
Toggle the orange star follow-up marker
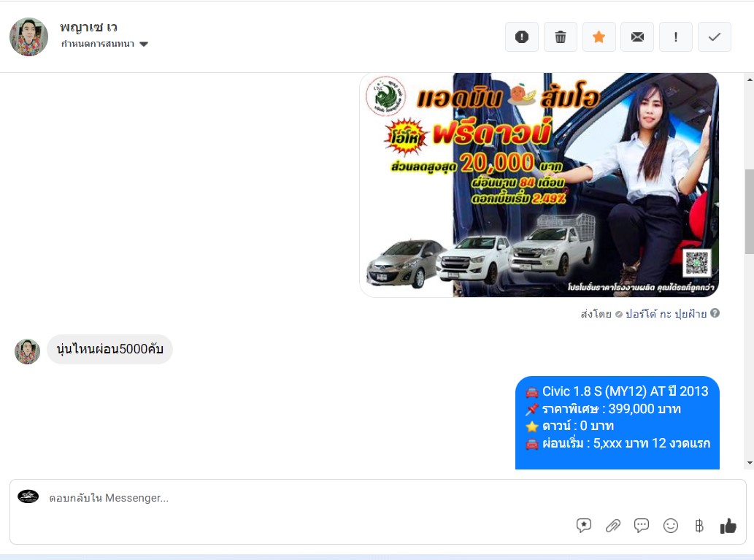point(599,37)
